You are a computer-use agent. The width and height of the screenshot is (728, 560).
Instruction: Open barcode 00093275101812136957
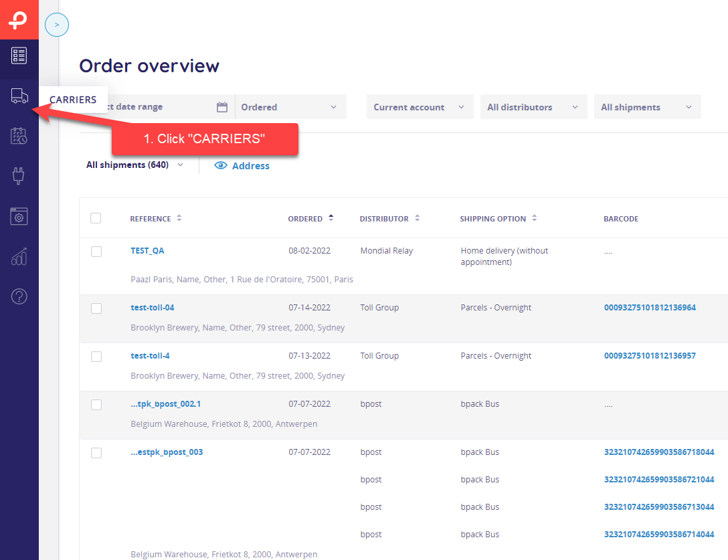(650, 356)
